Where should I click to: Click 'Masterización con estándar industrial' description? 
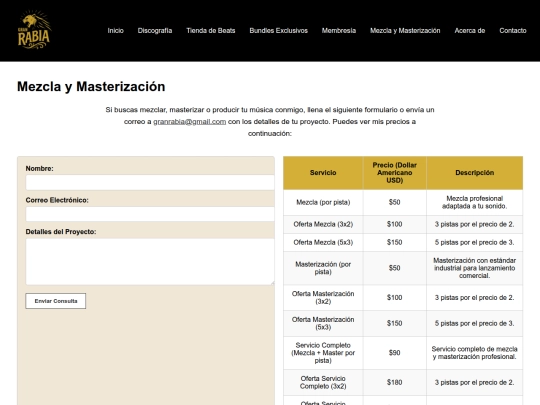pyautogui.click(x=475, y=268)
